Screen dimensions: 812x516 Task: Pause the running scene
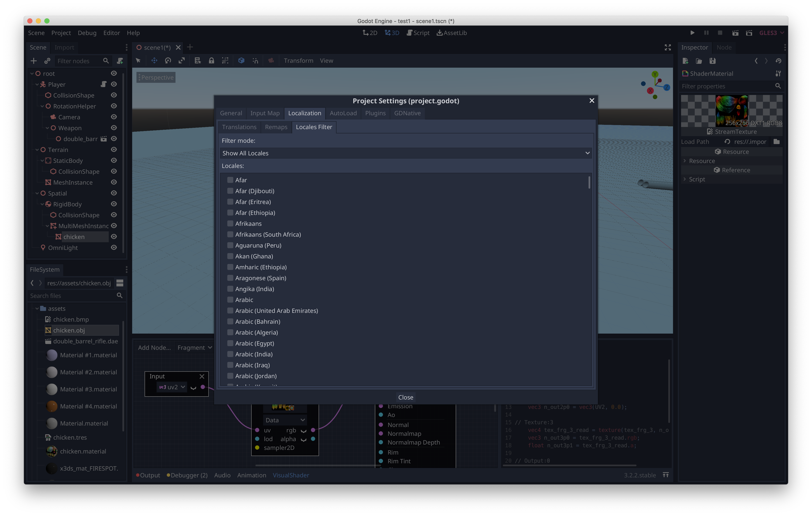706,33
